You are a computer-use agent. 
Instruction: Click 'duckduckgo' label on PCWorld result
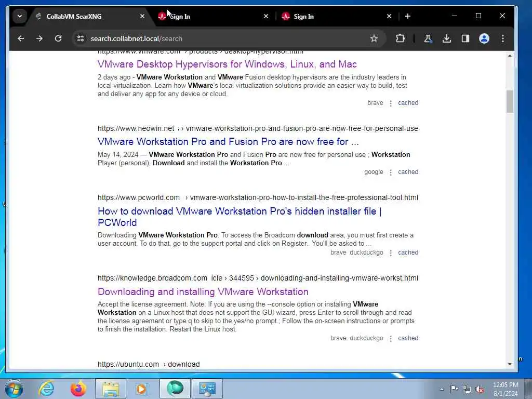[x=366, y=252]
